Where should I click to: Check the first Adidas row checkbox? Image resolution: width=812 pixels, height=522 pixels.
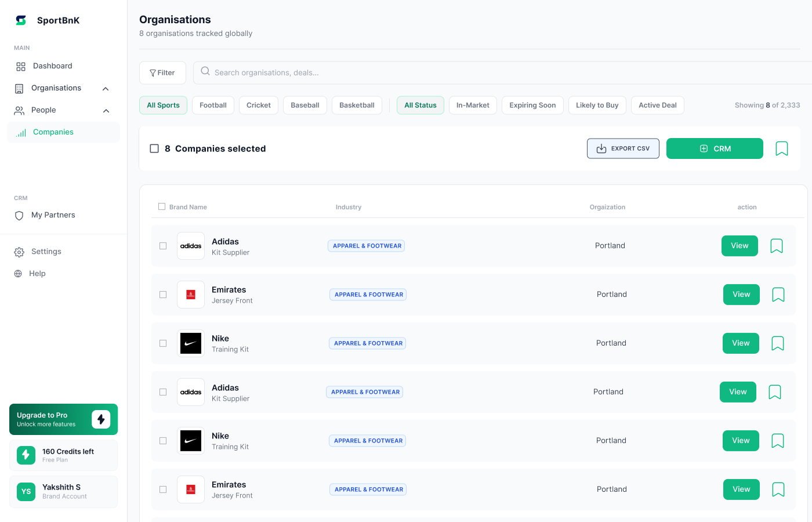pyautogui.click(x=163, y=246)
